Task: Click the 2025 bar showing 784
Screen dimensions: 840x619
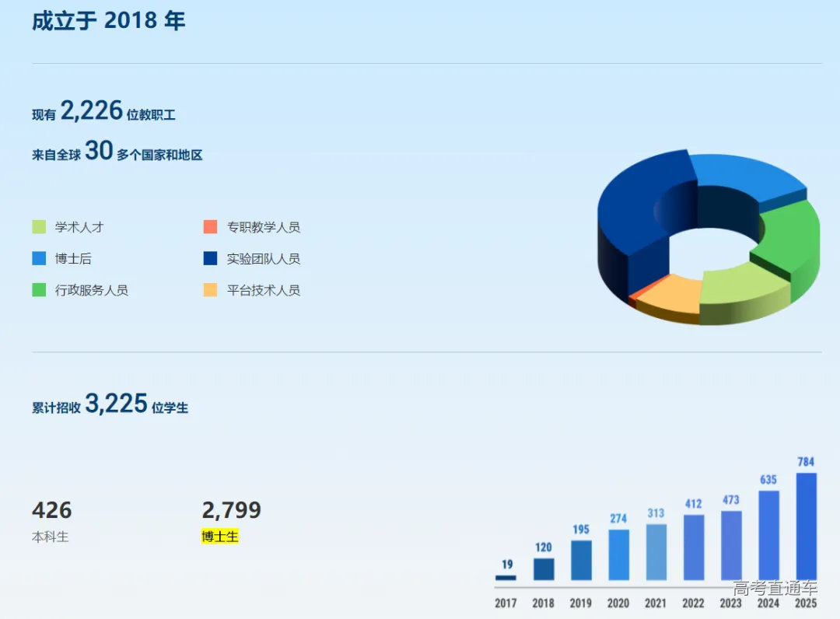Action: pos(806,526)
